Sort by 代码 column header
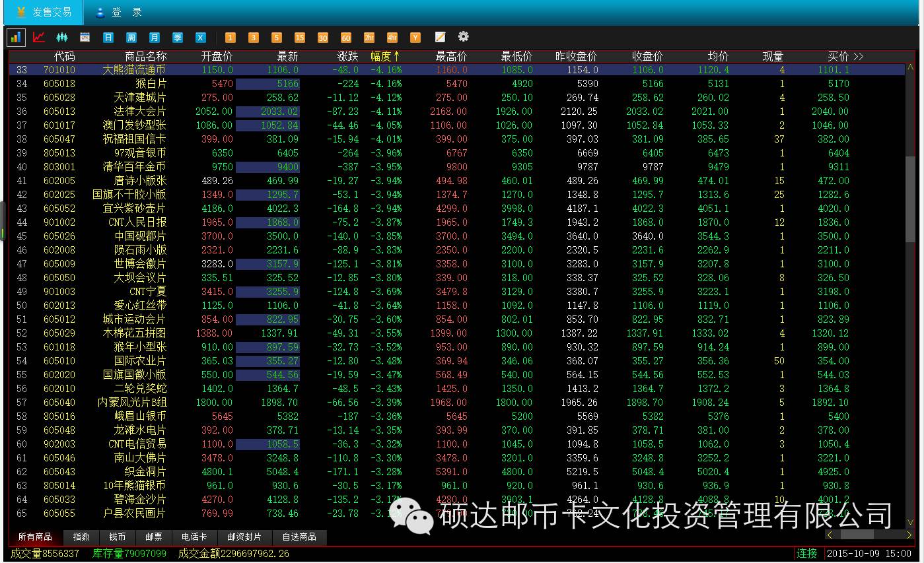The height and width of the screenshot is (563, 924). (65, 57)
